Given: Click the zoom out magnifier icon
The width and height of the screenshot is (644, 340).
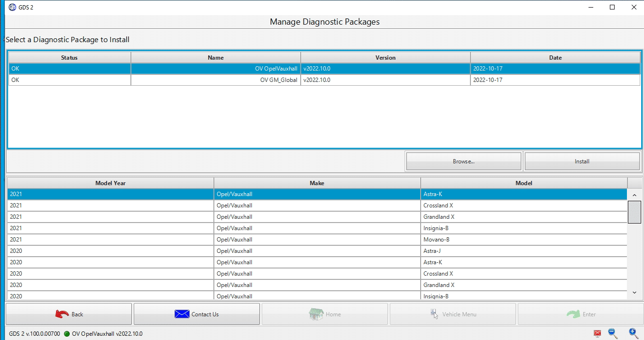Looking at the screenshot, I should pyautogui.click(x=613, y=333).
